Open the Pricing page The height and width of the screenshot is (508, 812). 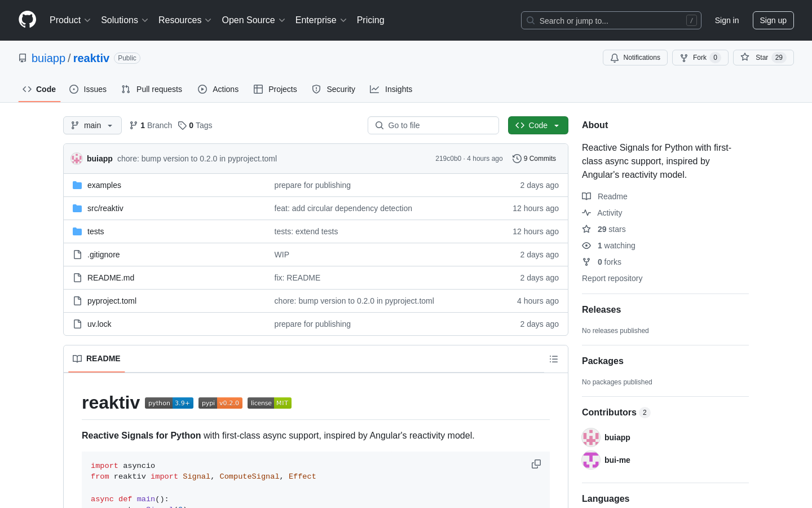click(x=370, y=20)
